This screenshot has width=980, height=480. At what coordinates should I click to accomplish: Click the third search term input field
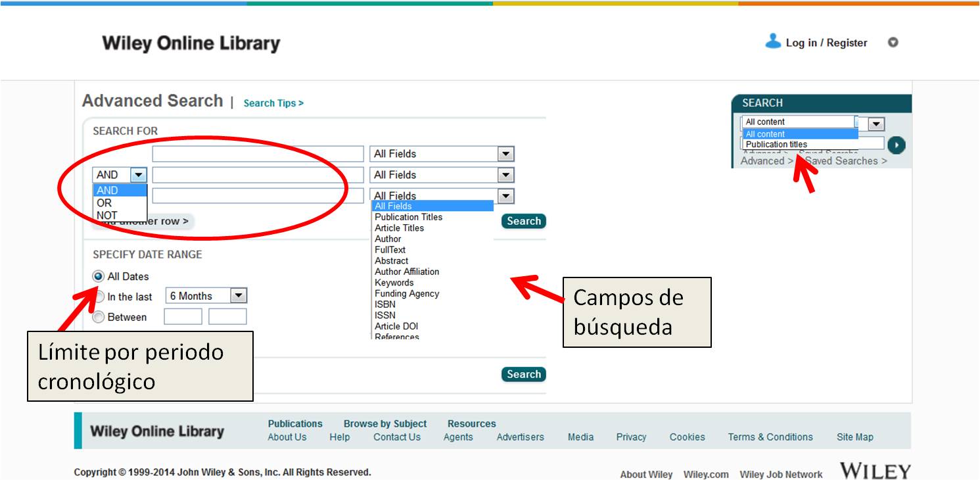coord(258,195)
